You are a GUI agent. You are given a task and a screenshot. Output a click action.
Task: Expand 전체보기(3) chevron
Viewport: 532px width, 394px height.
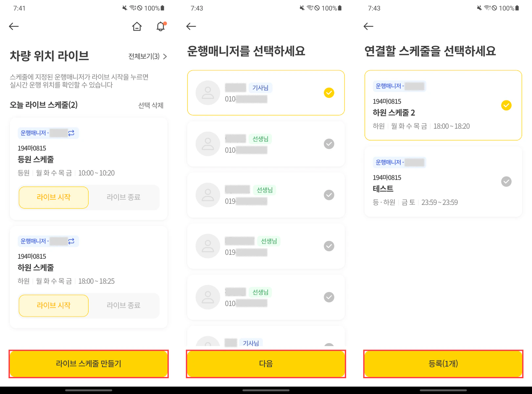pyautogui.click(x=165, y=56)
